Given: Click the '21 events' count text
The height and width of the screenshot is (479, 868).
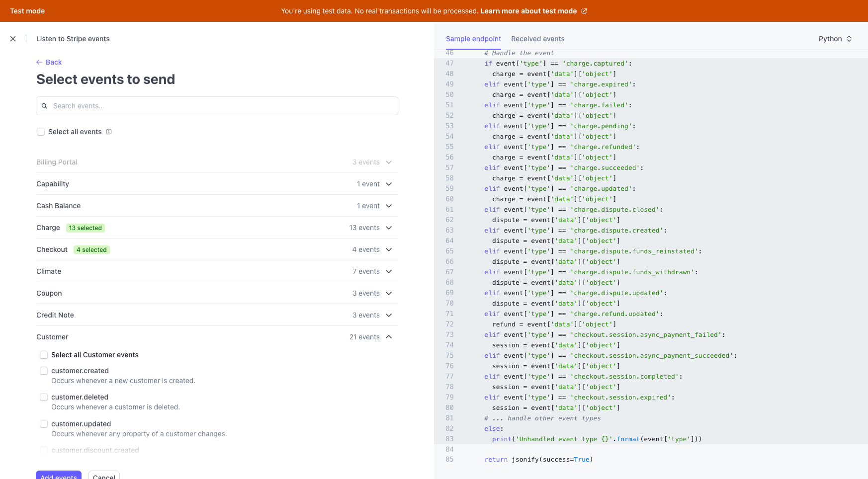Looking at the screenshot, I should point(364,337).
